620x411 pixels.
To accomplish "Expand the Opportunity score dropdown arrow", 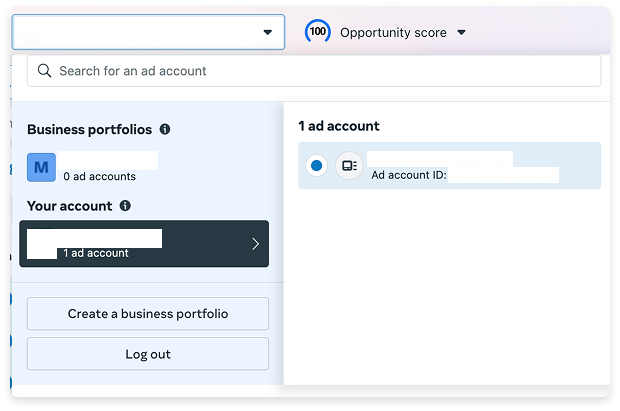I will tap(461, 32).
